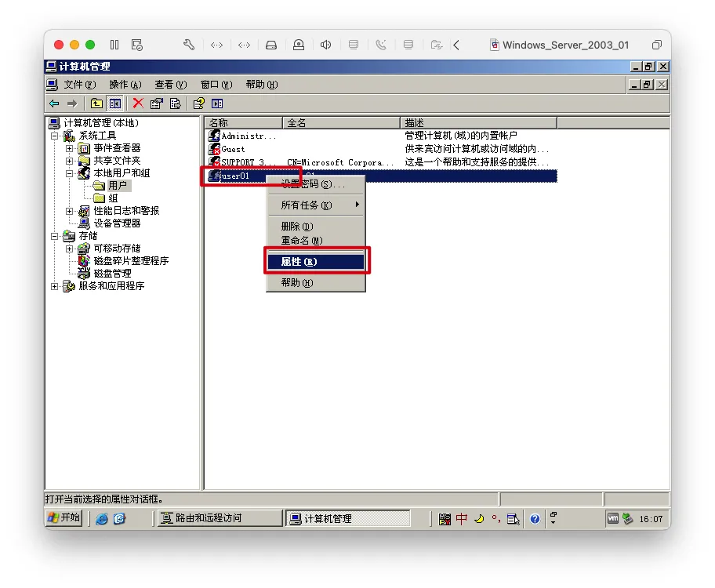Expand the 可移动存储 tree node
715x588 pixels.
click(69, 249)
